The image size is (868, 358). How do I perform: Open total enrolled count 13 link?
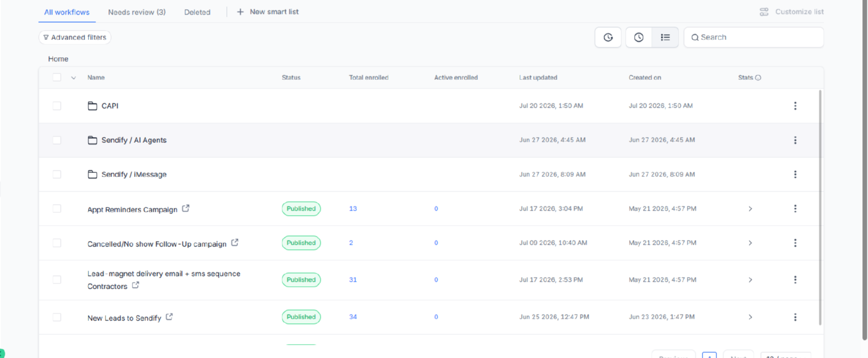(353, 208)
